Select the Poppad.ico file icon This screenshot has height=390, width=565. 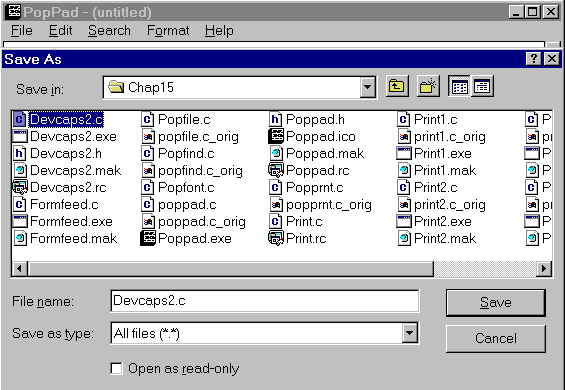[276, 137]
